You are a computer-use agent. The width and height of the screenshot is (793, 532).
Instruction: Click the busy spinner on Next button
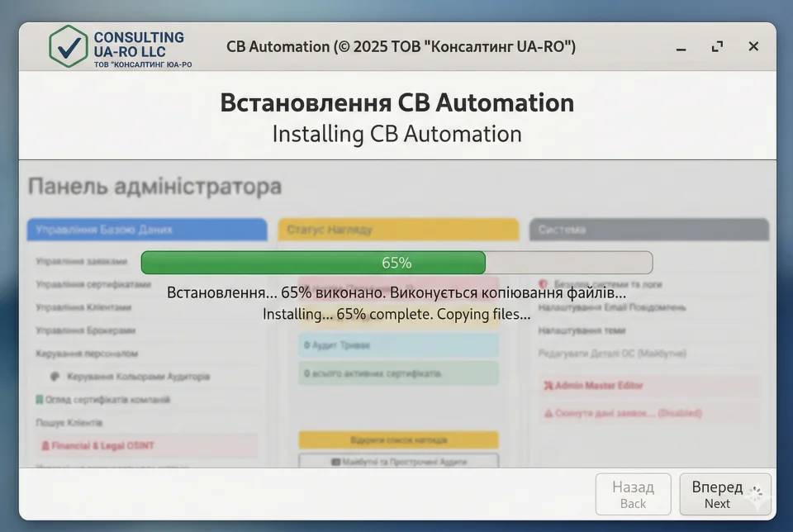click(756, 493)
